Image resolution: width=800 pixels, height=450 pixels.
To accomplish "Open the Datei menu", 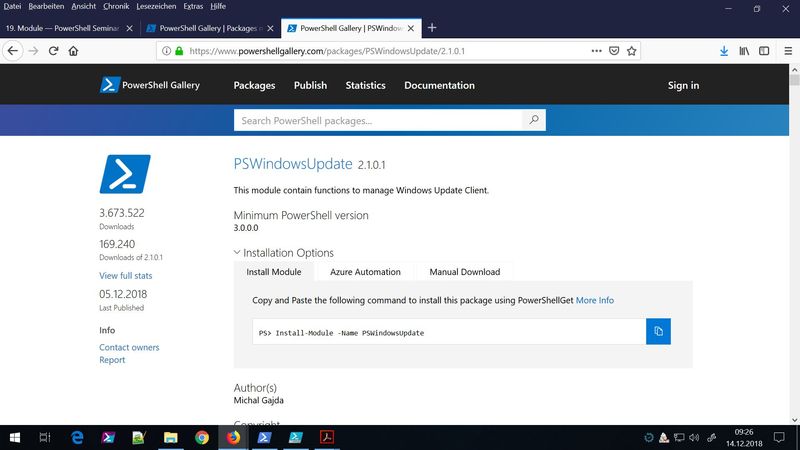I will (x=12, y=6).
